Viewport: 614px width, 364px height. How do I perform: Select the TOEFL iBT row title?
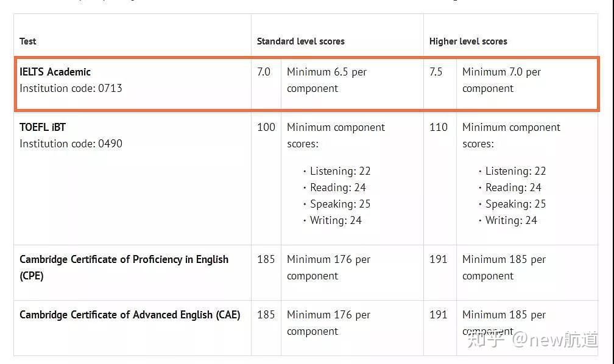(x=43, y=127)
